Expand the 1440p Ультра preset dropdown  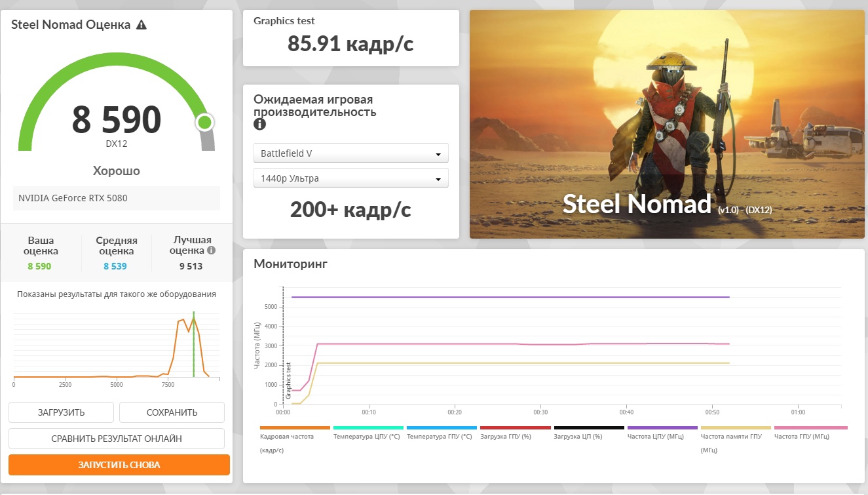(351, 178)
